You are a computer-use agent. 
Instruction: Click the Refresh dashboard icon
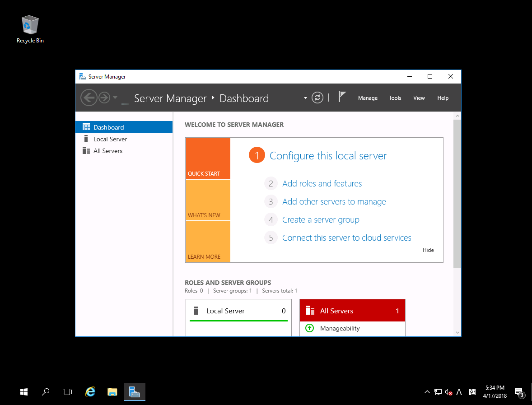coord(317,98)
